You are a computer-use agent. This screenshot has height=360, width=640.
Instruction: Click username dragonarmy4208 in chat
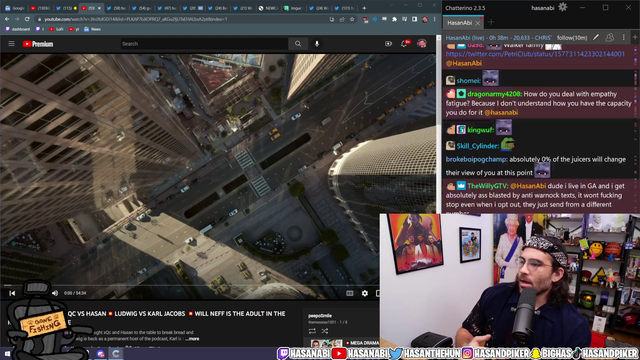click(x=494, y=94)
